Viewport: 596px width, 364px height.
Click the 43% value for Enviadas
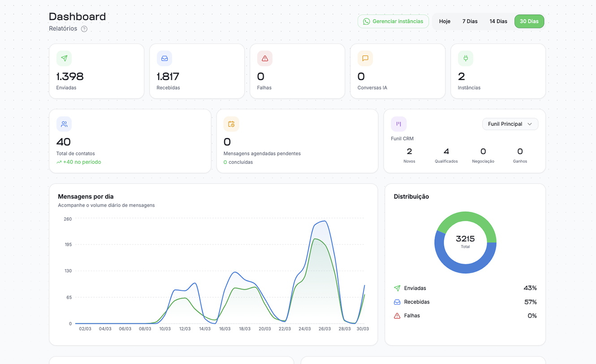tap(530, 288)
